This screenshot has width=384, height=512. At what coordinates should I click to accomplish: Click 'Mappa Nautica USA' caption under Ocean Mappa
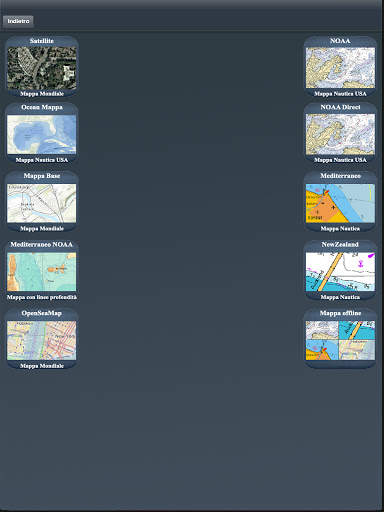[x=42, y=160]
